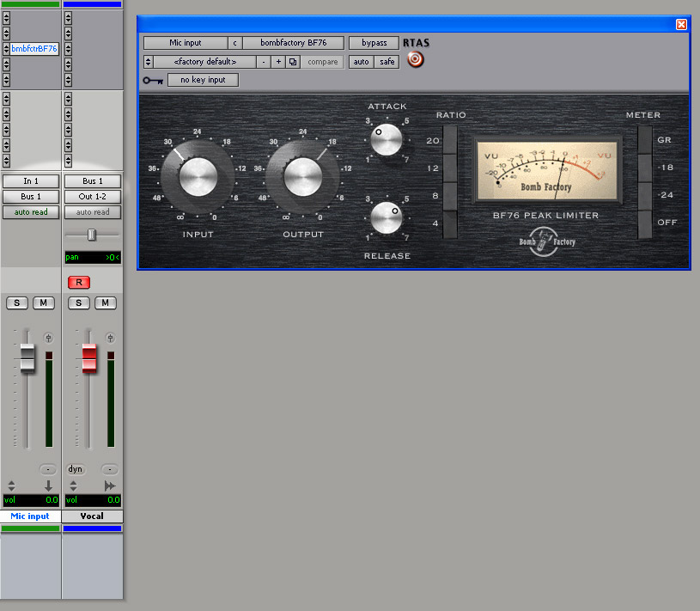The image size is (700, 611).
Task: Open the no key input selector
Action: [203, 79]
